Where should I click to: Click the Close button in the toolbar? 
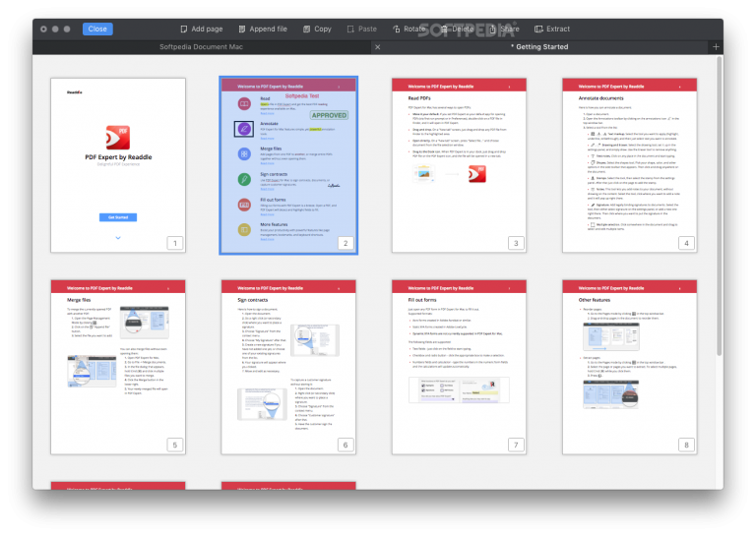[97, 29]
